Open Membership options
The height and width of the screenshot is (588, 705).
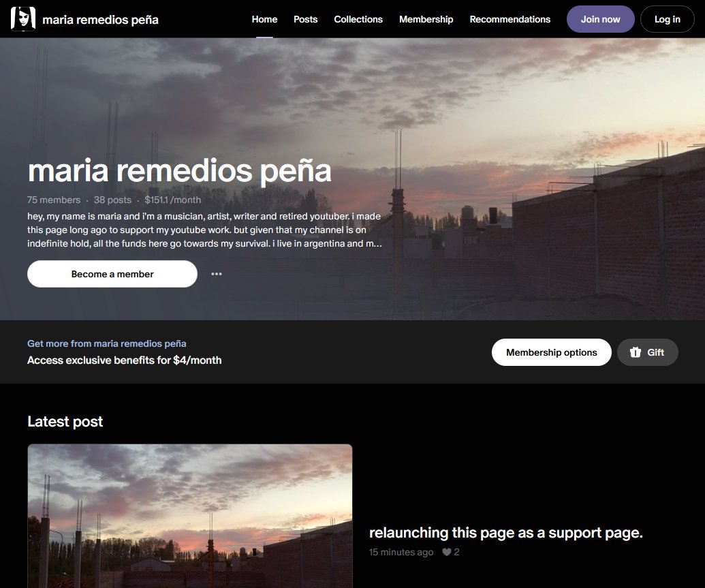click(x=551, y=352)
